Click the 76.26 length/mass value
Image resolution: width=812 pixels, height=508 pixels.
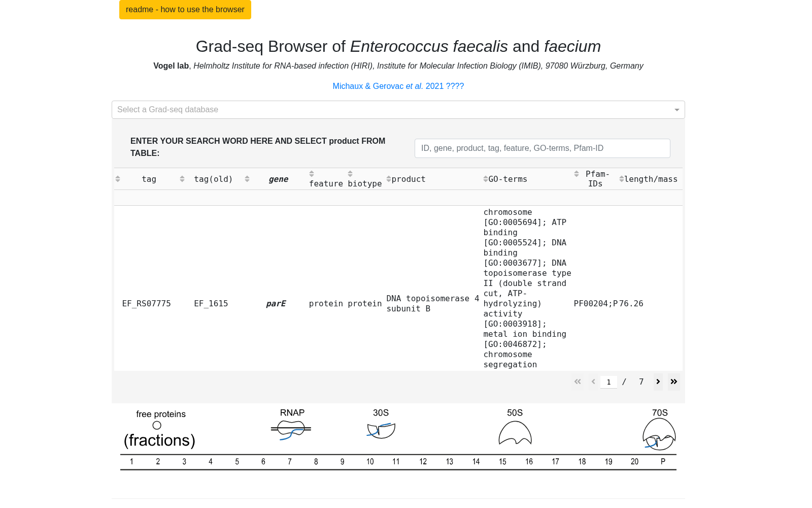point(631,304)
